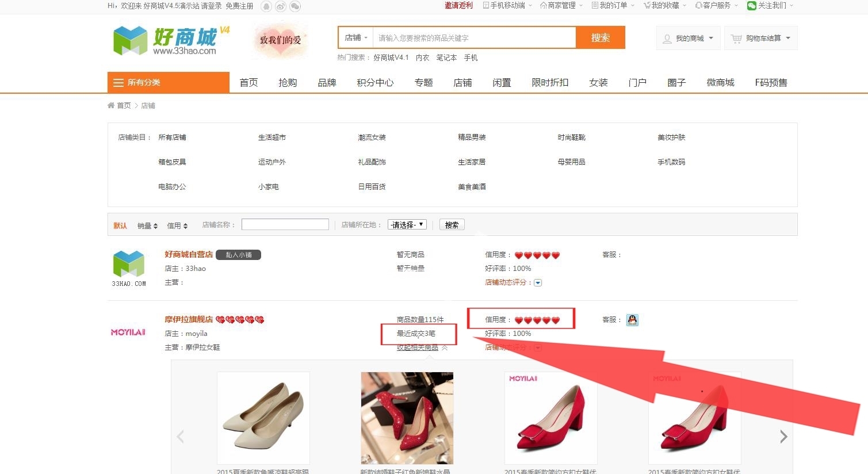This screenshot has width=868, height=474.
Task: Collapse 收起相关商品 section
Action: 422,347
